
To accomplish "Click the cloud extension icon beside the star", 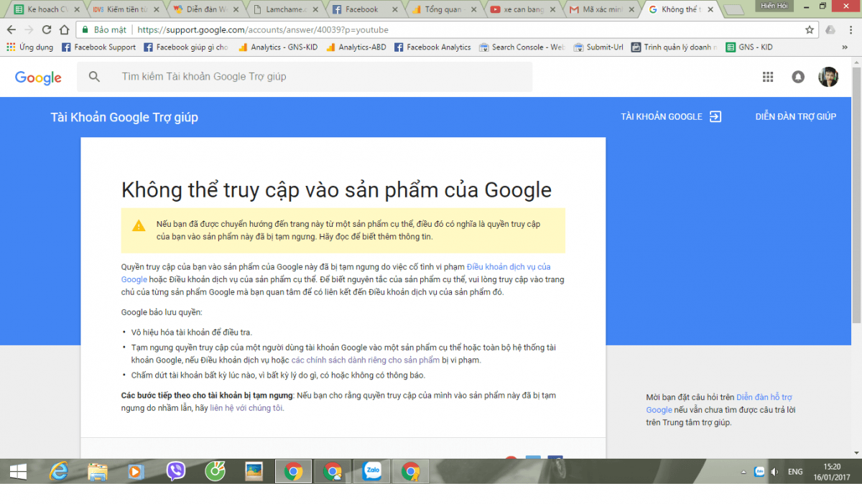I will 830,30.
